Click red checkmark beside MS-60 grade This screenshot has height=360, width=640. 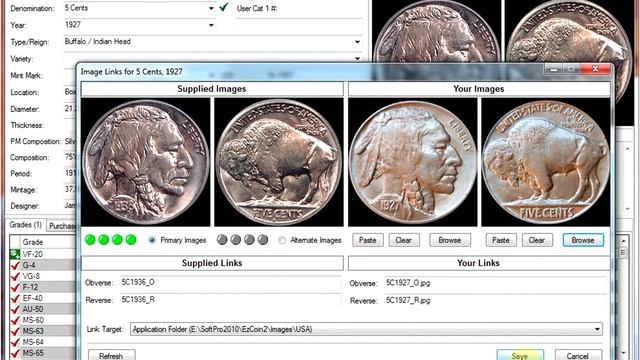[15, 320]
